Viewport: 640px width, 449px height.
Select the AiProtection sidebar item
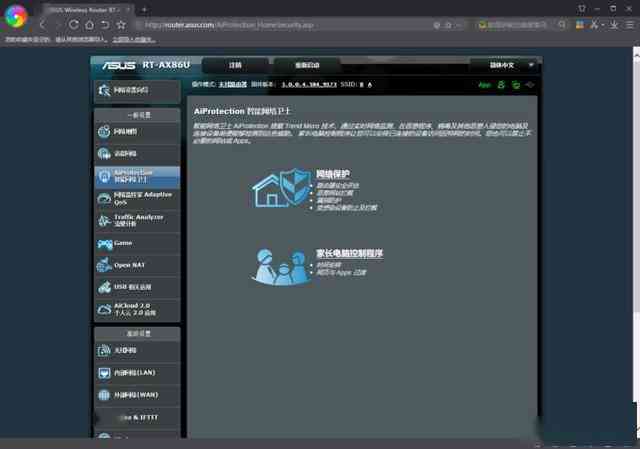tap(137, 176)
